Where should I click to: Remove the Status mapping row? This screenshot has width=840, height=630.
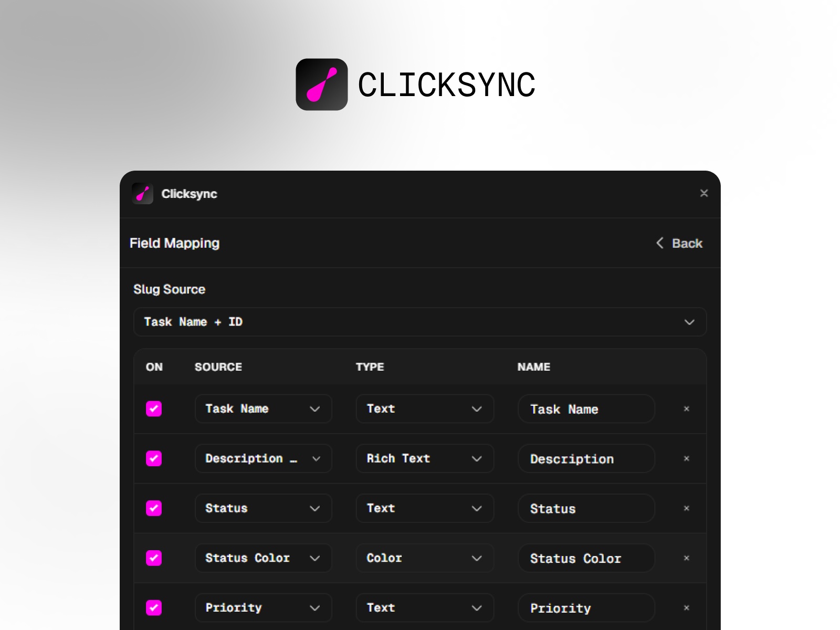pos(686,508)
